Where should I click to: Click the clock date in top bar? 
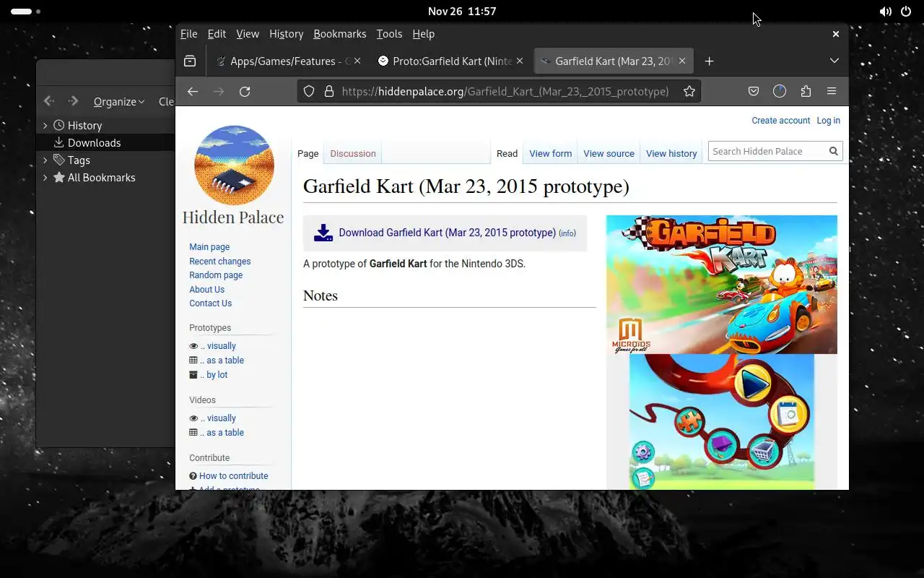coord(462,12)
